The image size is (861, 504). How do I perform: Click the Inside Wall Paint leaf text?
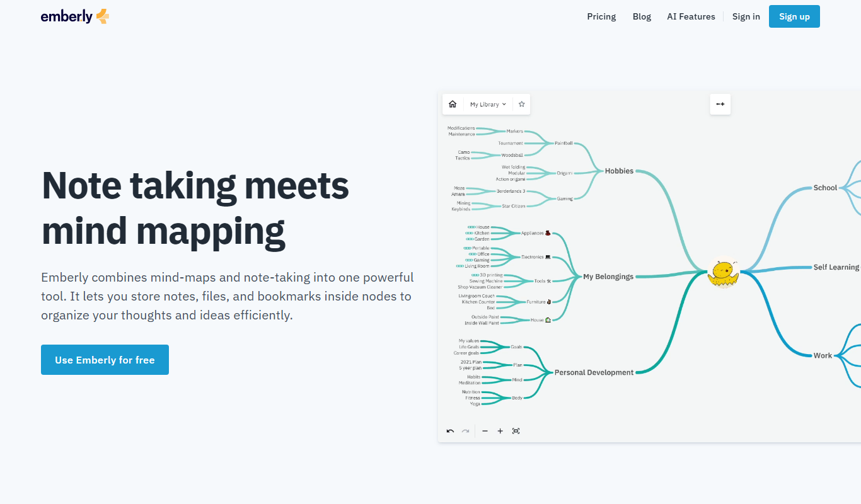[482, 323]
